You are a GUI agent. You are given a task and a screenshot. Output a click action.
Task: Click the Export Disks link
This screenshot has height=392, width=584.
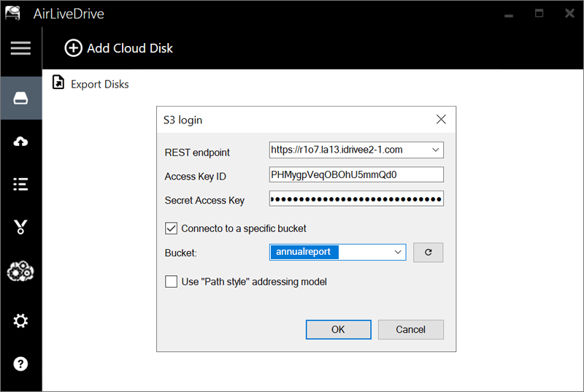coord(100,84)
